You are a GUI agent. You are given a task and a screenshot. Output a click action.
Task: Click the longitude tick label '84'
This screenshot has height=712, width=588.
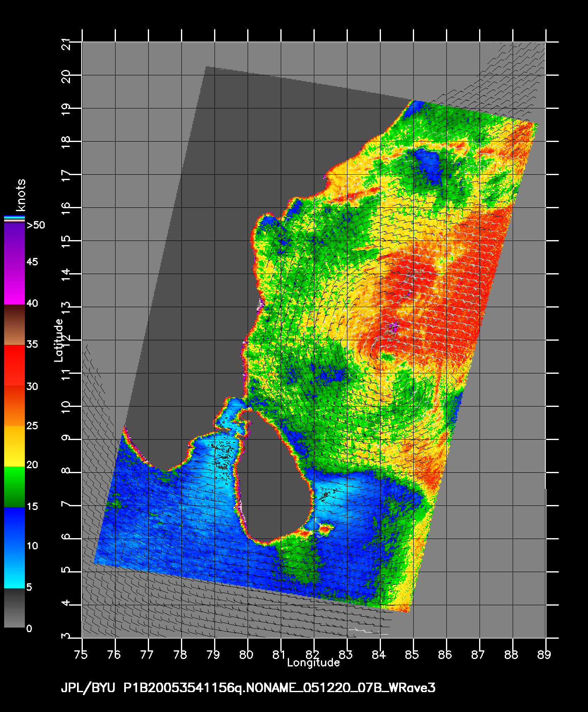point(379,654)
